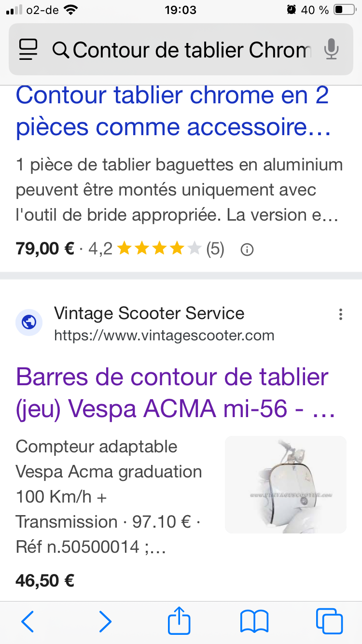362x644 pixels.
Task: Tap the Vintage Scooter Service site name
Action: tap(149, 313)
